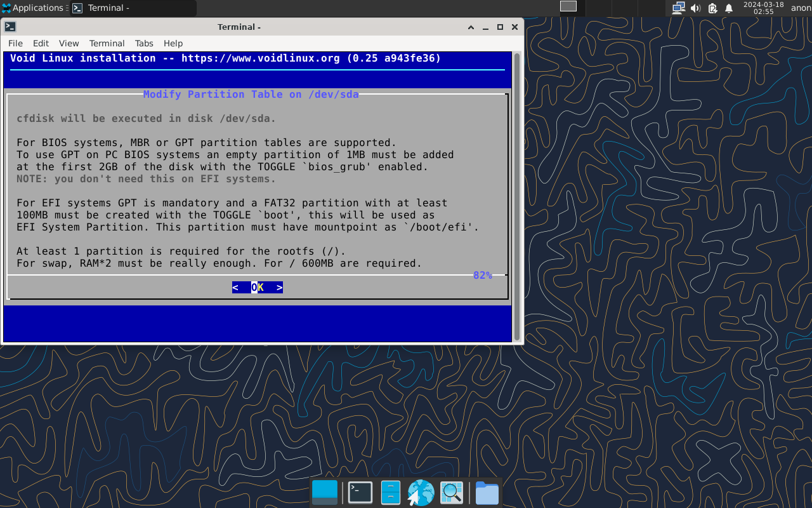Click Show Desktop icon in dock
Screen dimensions: 812x508
pos(325,493)
